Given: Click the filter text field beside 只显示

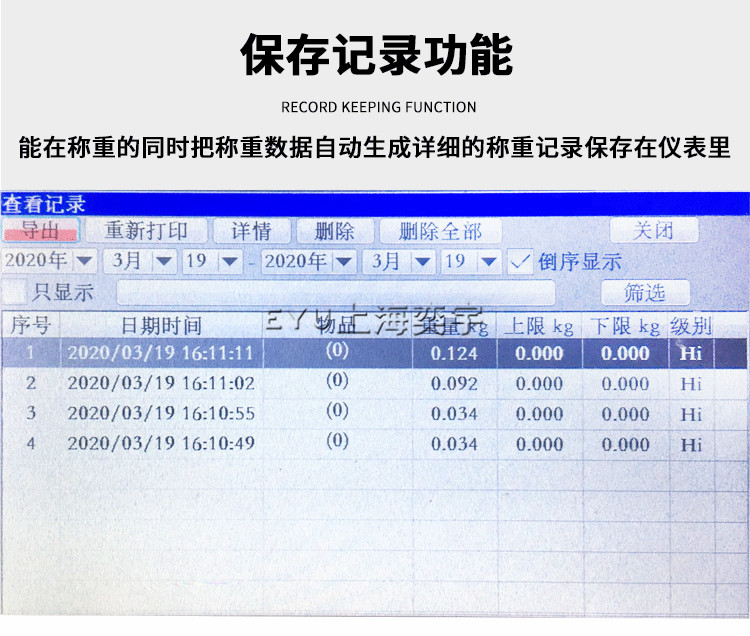Looking at the screenshot, I should tap(335, 293).
